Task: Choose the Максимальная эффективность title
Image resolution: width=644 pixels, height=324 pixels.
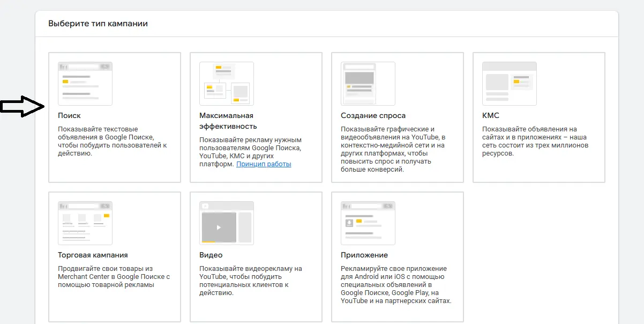Action: [228, 121]
